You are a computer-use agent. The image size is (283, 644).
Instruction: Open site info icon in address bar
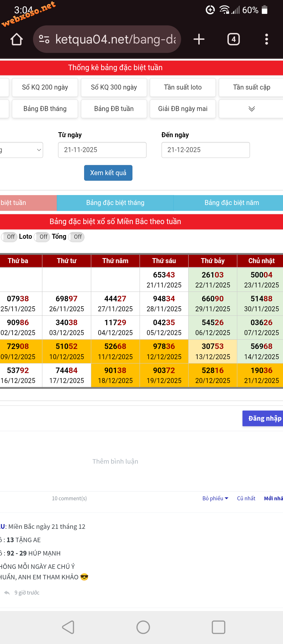44,39
